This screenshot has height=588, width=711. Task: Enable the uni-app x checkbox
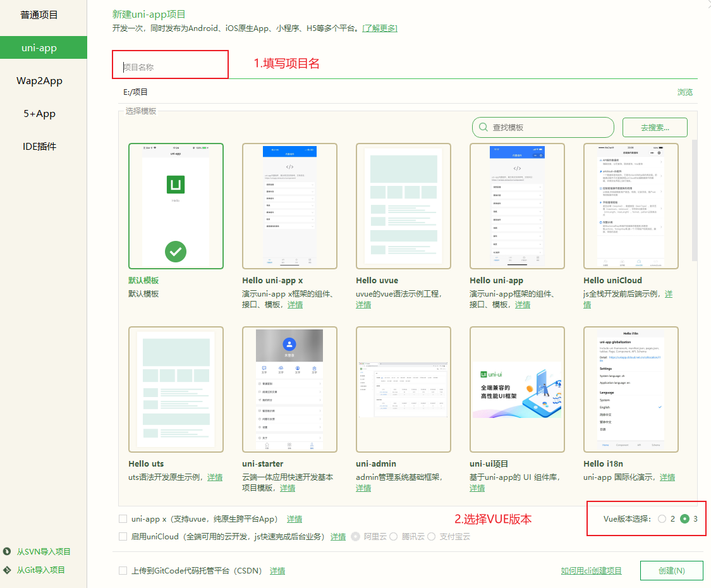click(121, 518)
